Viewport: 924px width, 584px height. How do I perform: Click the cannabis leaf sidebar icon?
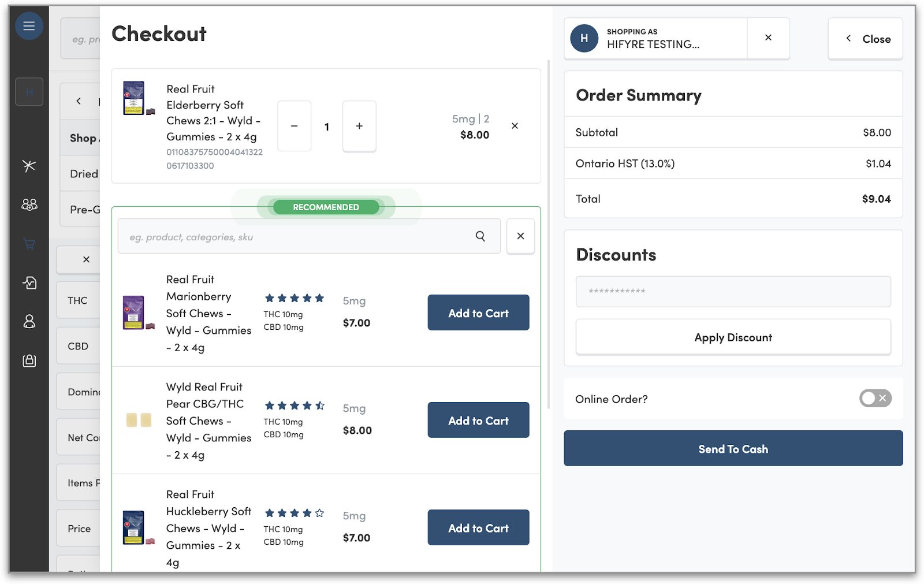click(29, 166)
